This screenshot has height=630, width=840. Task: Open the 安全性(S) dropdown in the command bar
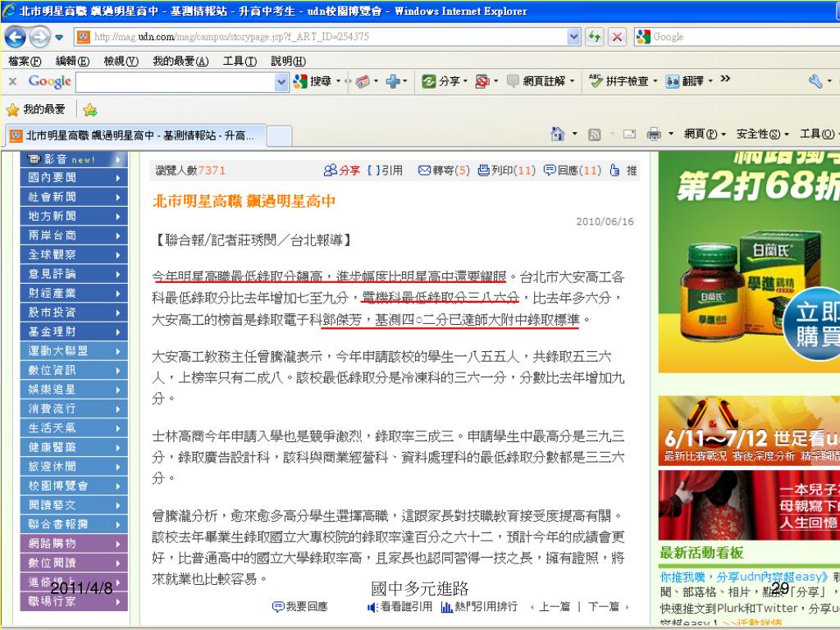762,134
